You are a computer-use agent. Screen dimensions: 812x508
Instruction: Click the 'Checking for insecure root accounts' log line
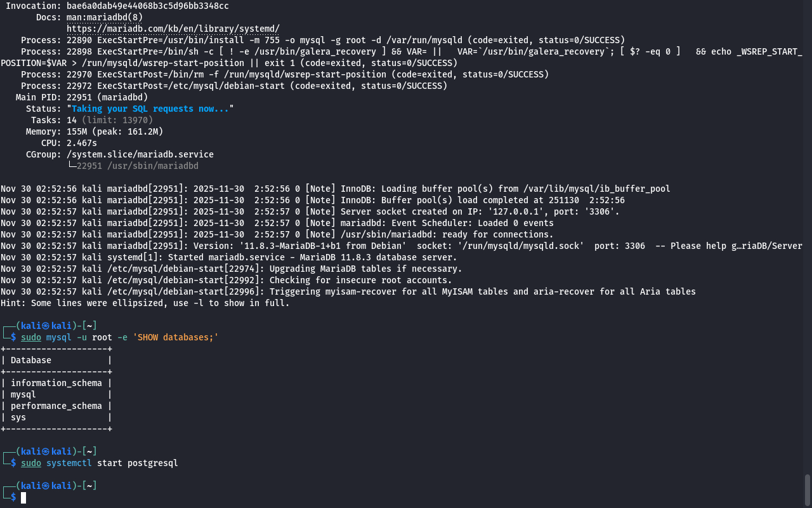point(360,280)
